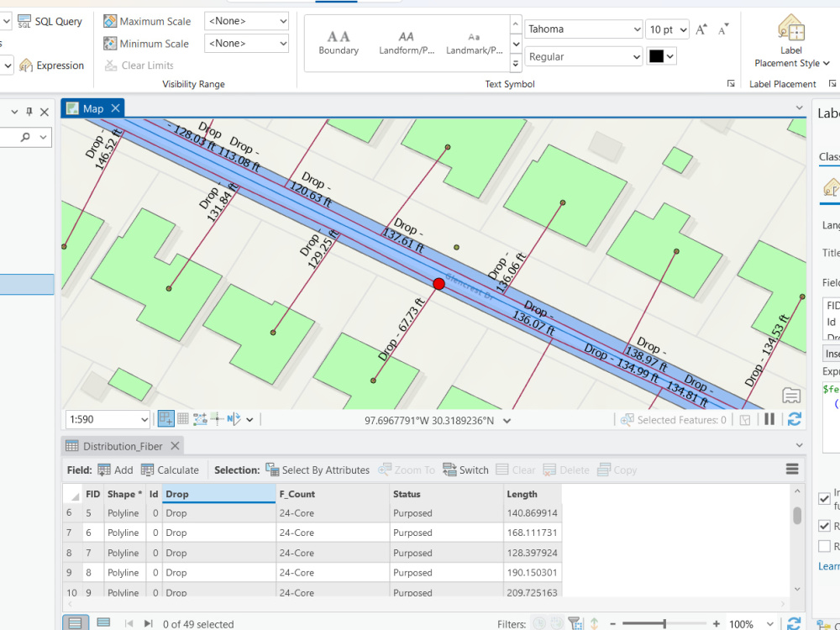The image size is (840, 630).
Task: Zoom out table with minus button
Action: (613, 624)
